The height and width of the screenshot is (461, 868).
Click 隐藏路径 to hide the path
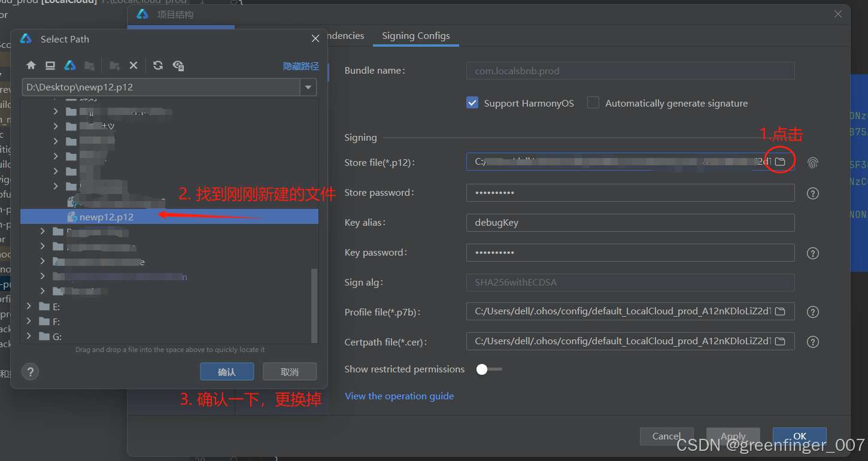coord(301,66)
